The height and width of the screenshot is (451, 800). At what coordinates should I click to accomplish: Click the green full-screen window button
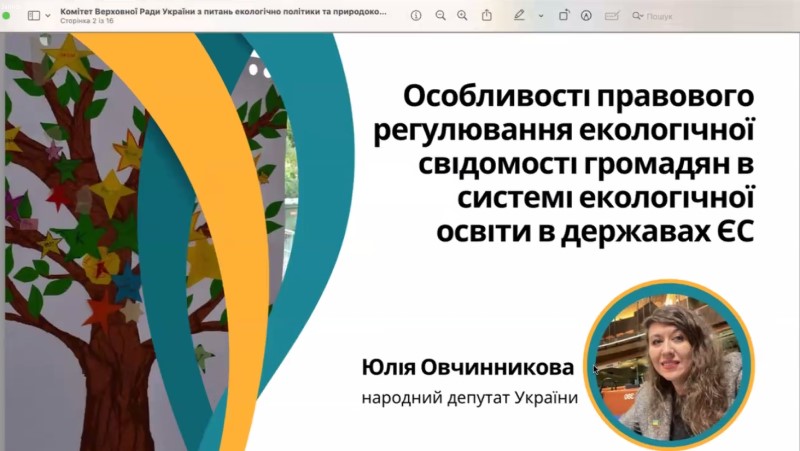[6, 15]
